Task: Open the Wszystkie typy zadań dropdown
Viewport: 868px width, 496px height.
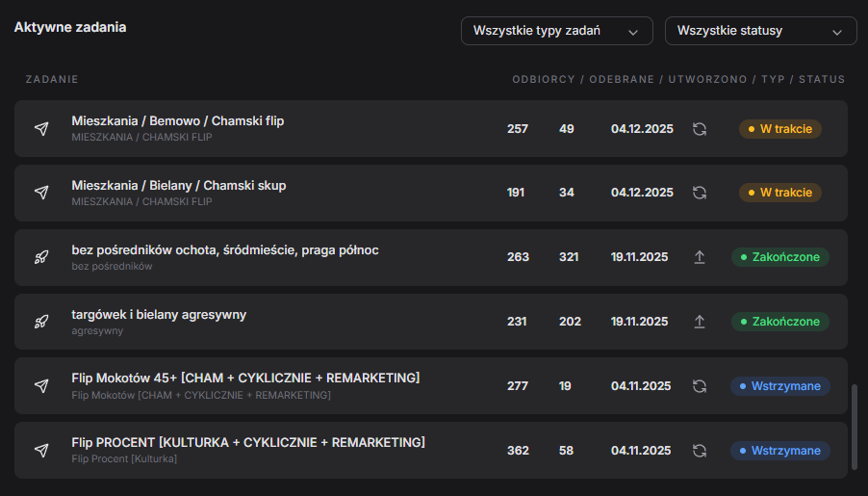Action: tap(556, 31)
